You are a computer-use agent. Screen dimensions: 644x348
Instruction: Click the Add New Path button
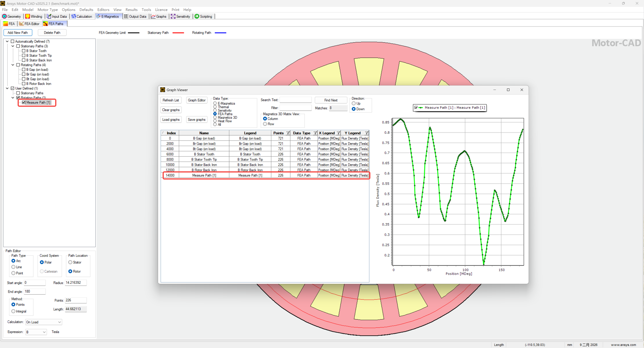point(17,33)
